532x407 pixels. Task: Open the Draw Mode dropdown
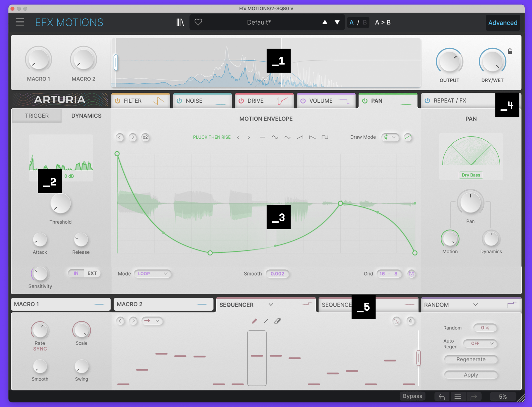coord(390,137)
